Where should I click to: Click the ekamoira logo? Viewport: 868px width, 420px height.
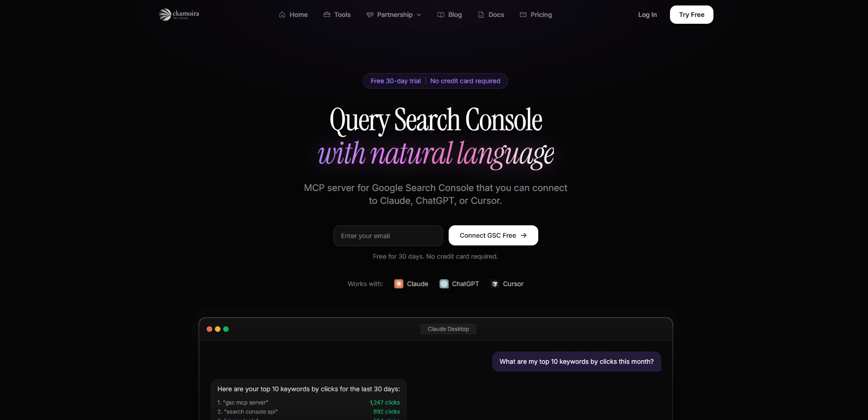(179, 15)
